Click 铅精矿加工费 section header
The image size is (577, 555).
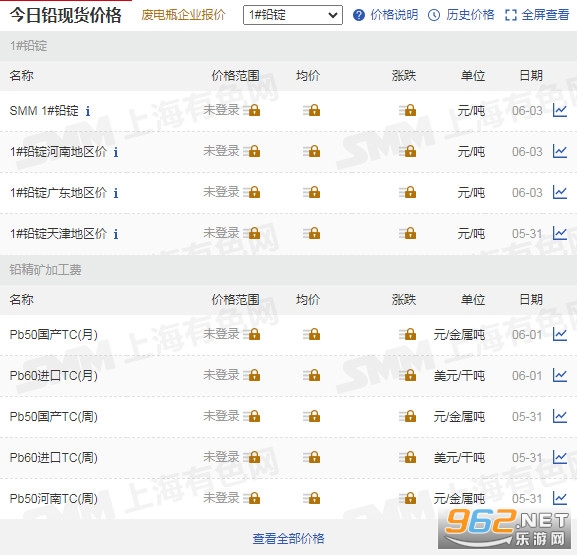[45, 270]
